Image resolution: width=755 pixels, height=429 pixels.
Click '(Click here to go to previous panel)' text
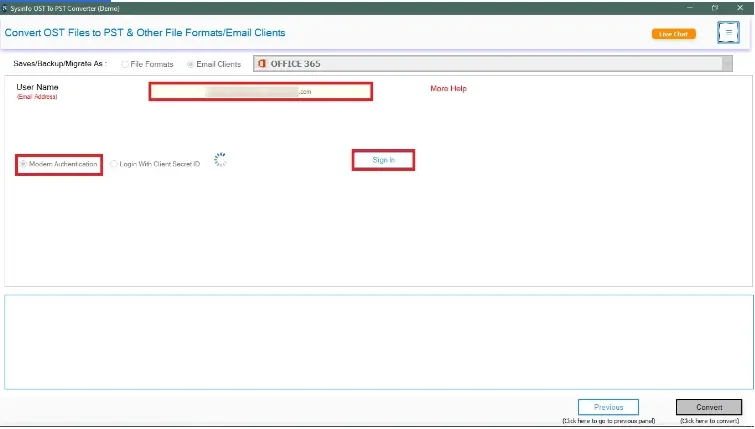[609, 421]
